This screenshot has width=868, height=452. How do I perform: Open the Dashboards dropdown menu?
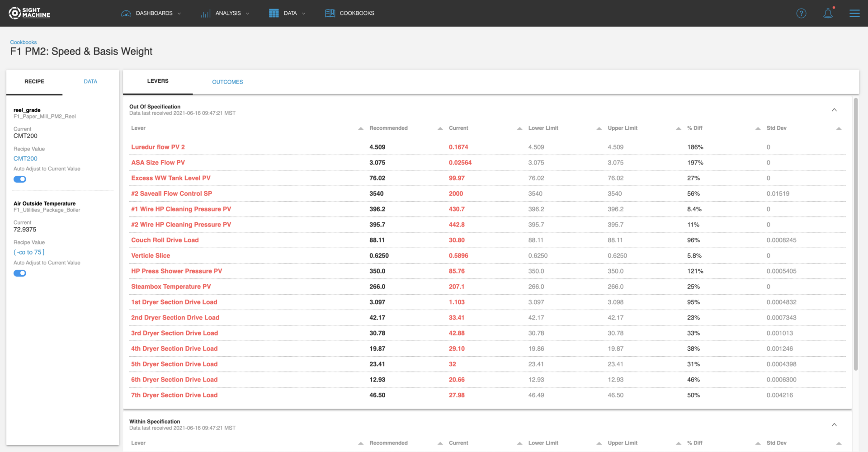click(151, 13)
